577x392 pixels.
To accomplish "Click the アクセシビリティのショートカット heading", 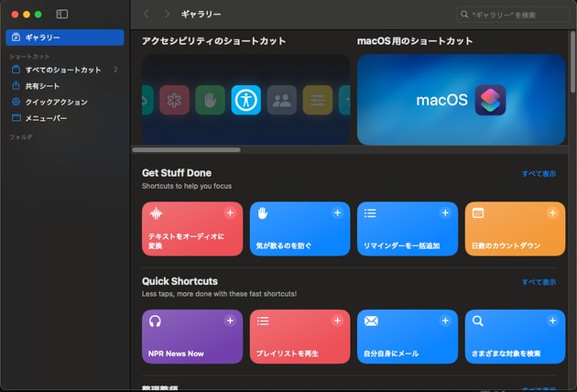I will point(213,41).
